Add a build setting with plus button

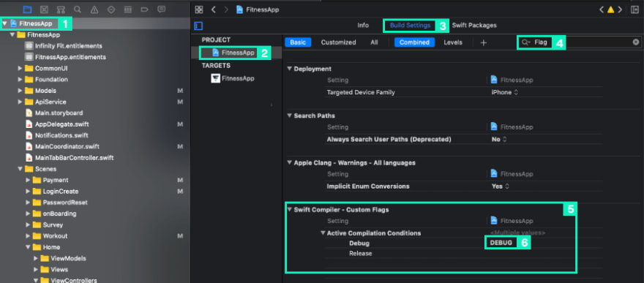[x=484, y=42]
